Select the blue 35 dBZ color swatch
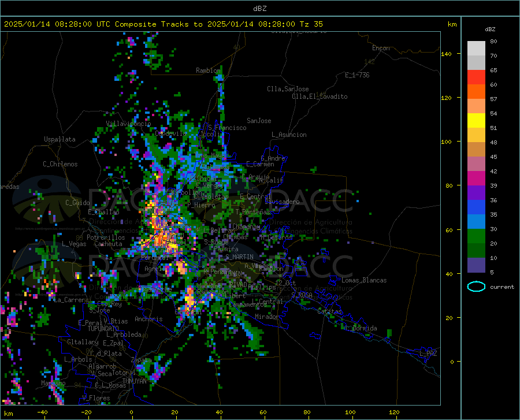The width and height of the screenshot is (520, 420). pos(476,207)
